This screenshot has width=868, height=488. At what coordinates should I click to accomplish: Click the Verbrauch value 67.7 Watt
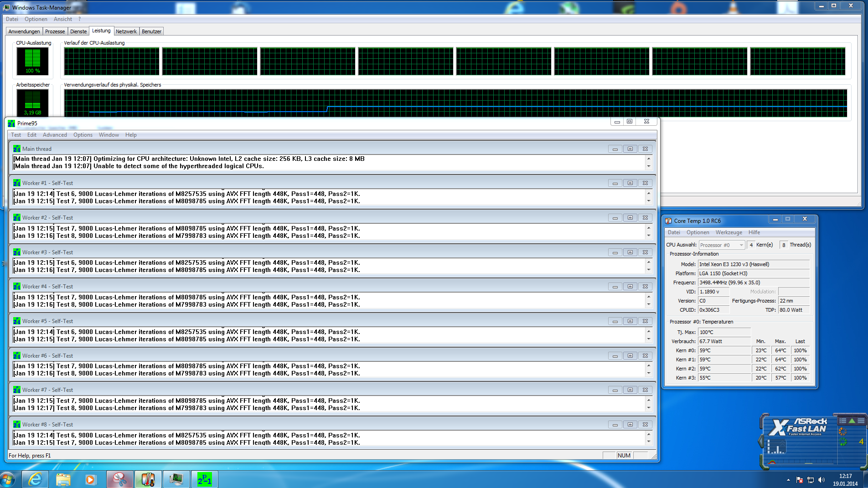[724, 341]
